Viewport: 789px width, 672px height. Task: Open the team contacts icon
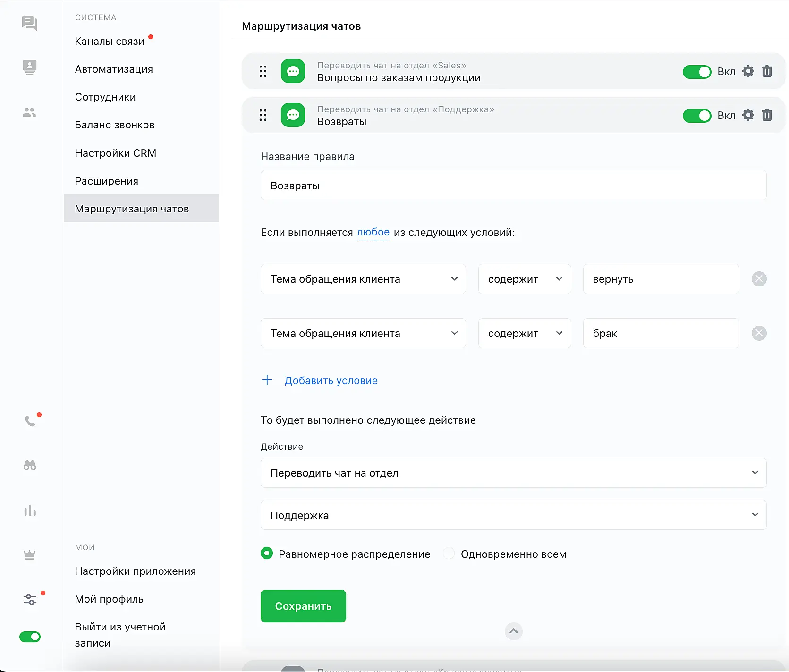[30, 112]
